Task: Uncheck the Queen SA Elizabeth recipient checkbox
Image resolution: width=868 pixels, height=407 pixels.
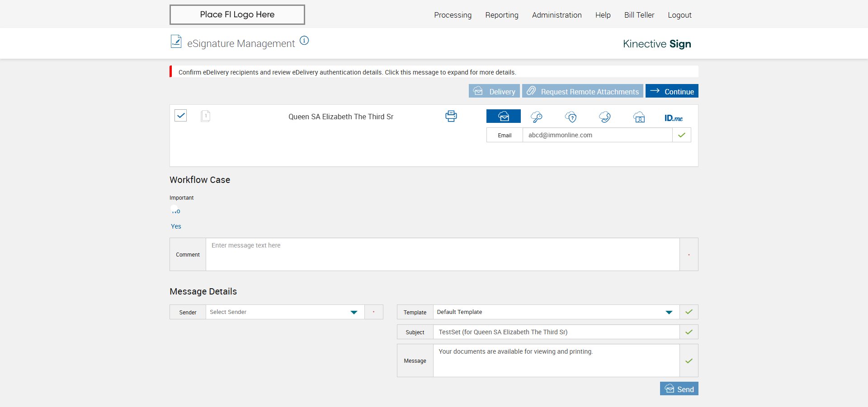Action: tap(181, 116)
